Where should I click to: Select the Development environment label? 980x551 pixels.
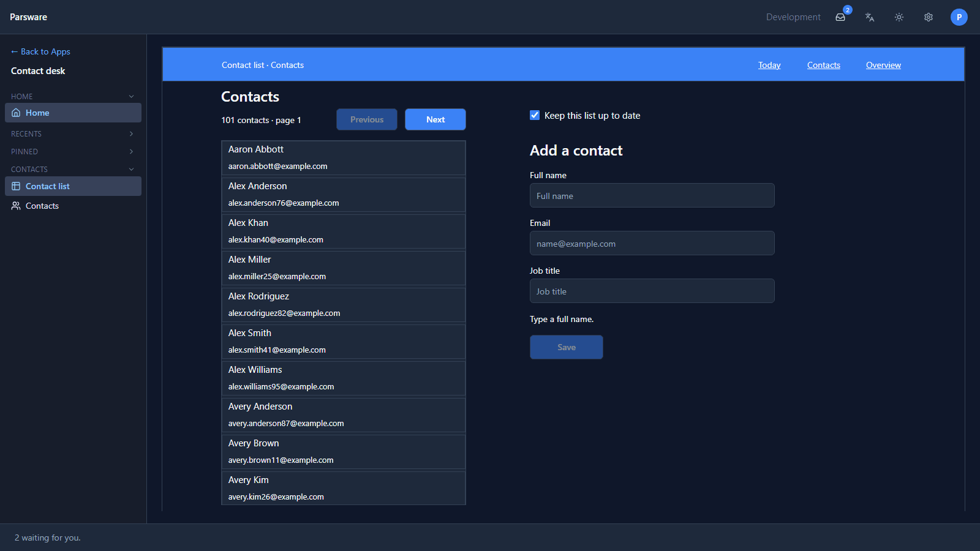coord(793,17)
